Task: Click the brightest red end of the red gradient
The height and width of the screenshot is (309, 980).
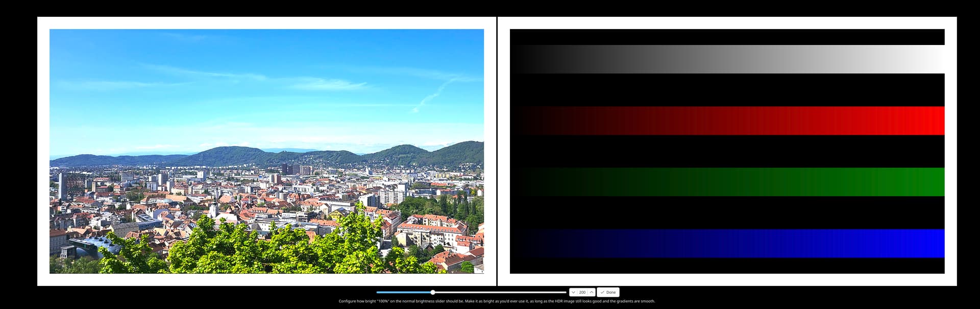Action: [937, 121]
